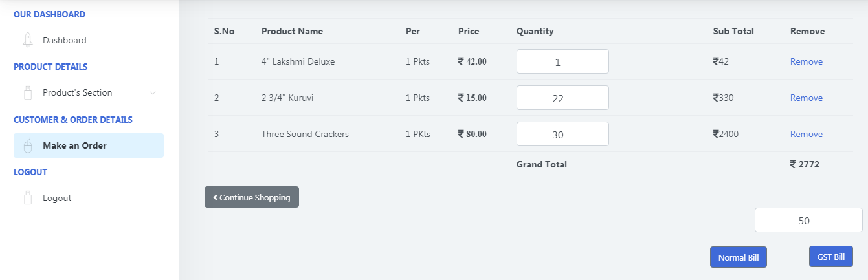Remove the Three Sound Crackers item
Screen dimensions: 868x280
tap(806, 134)
